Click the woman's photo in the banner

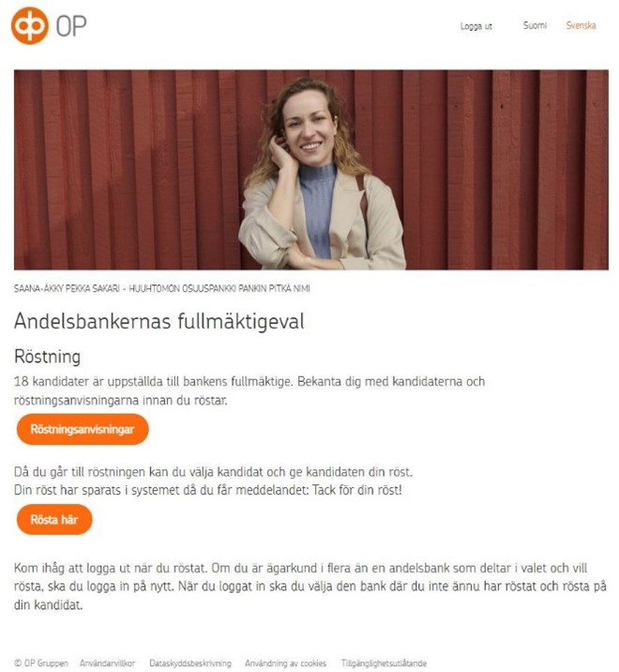tap(311, 170)
